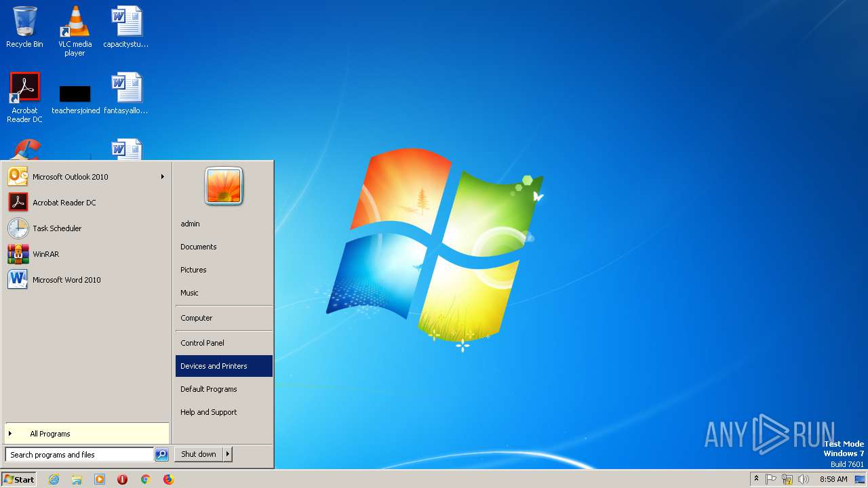Screen dimensions: 868x488
Task: Open Google Chrome from taskbar
Action: (x=145, y=479)
